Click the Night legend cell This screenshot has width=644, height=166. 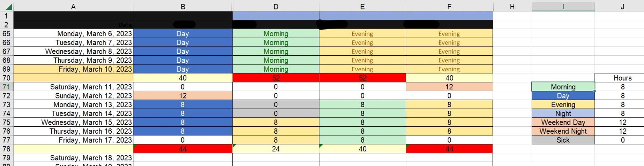point(563,114)
